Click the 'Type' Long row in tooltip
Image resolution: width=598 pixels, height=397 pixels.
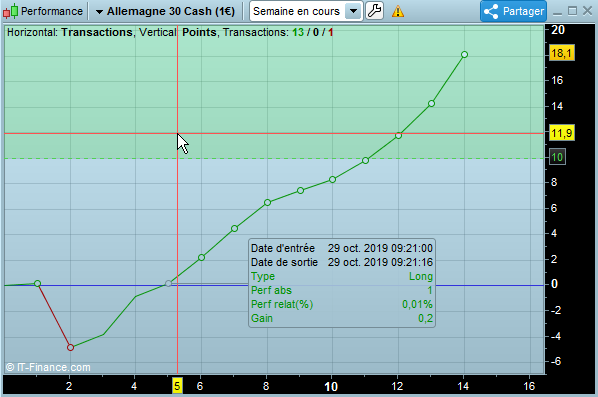342,276
